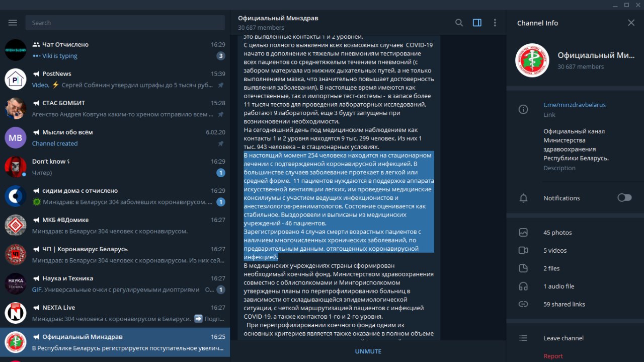Viewport: 644px width, 362px height.
Task: Click the UNMUTE button
Action: pyautogui.click(x=368, y=351)
